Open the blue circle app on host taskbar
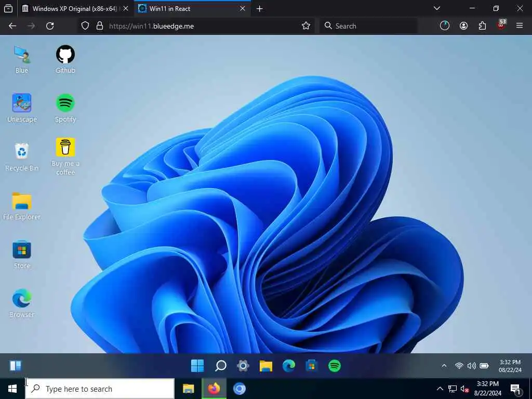 [x=239, y=389]
